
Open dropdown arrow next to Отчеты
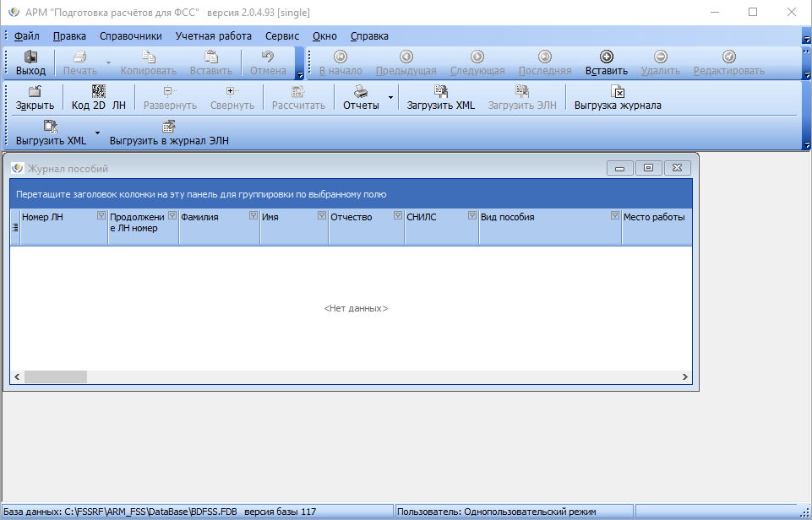[390, 97]
